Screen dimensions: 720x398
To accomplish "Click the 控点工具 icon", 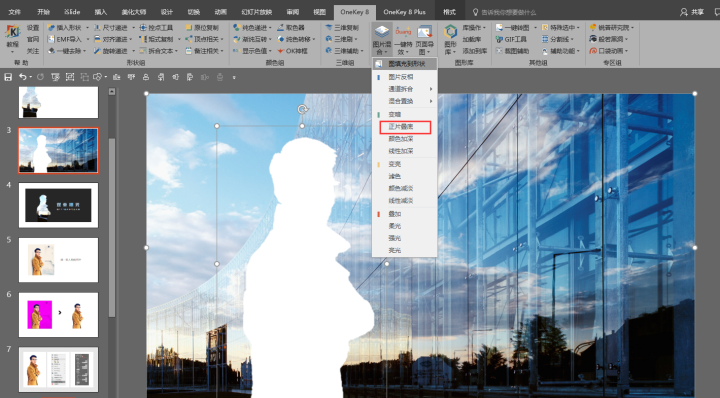I will point(143,28).
